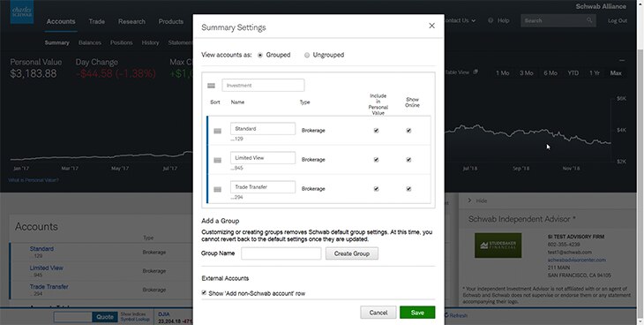Switch to the Summary subtab
644x325 pixels.
(56, 42)
